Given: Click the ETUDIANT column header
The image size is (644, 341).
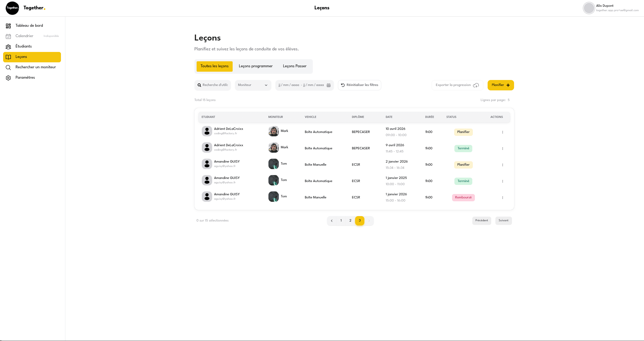Looking at the screenshot, I should tap(208, 117).
